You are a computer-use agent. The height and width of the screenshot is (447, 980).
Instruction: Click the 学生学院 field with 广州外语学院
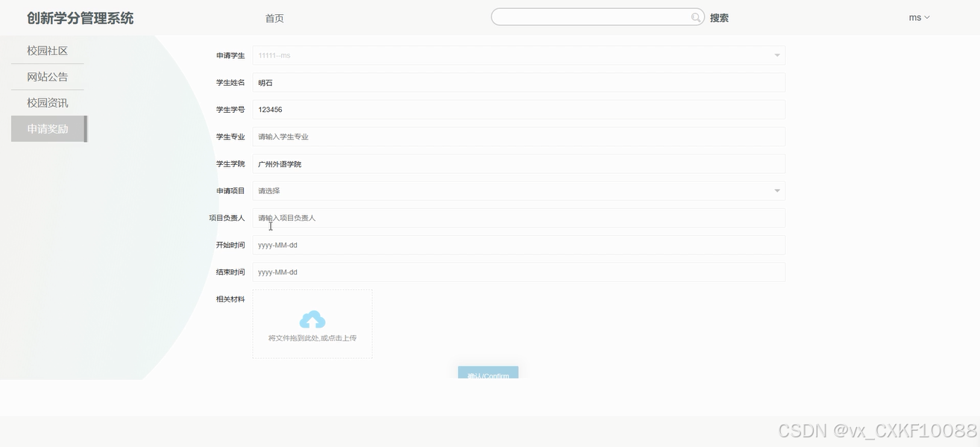pyautogui.click(x=518, y=164)
